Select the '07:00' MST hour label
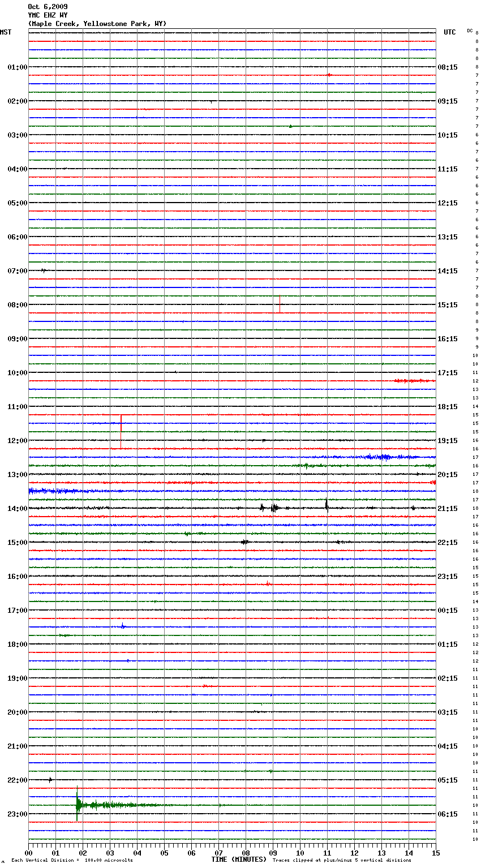481x868 pixels. tap(18, 271)
